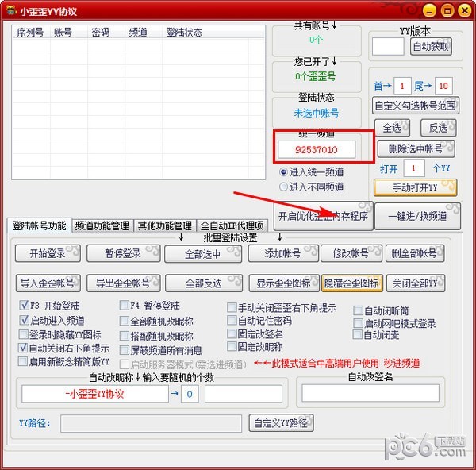Minimize the 小歪歪YY协议 window
Viewport: 476px width, 470px height.
pyautogui.click(x=429, y=11)
